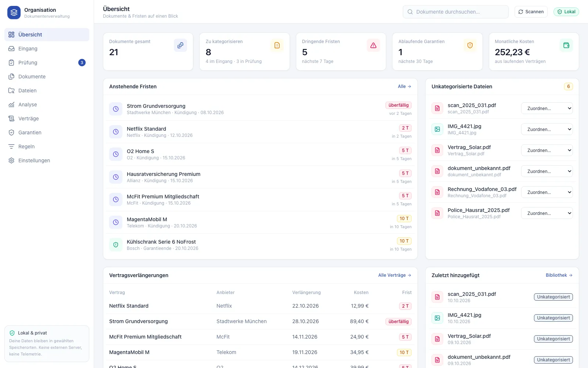Open Zuordnen dropdown for dokument_unbekannt.pdf

tap(547, 171)
